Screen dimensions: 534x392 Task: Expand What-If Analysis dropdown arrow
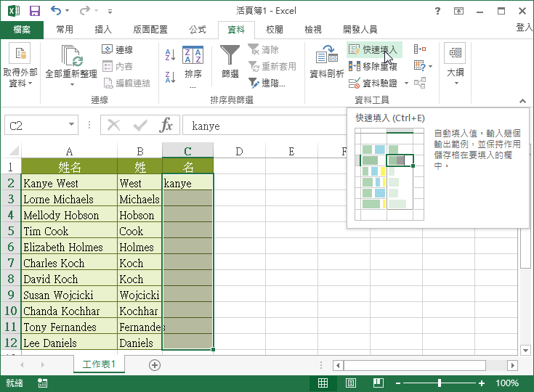click(430, 66)
